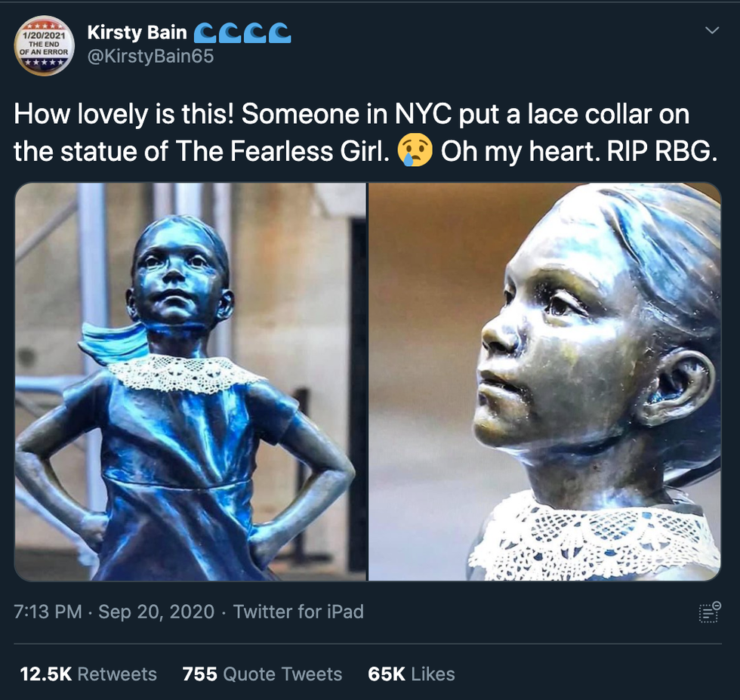View the 12.5K Retweets list
740x700 pixels.
pyautogui.click(x=88, y=674)
